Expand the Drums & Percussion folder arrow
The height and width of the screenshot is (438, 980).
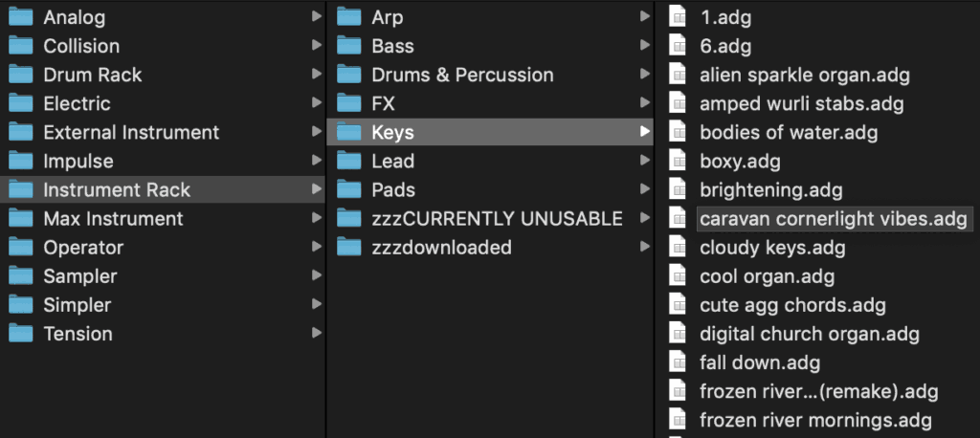pos(644,75)
